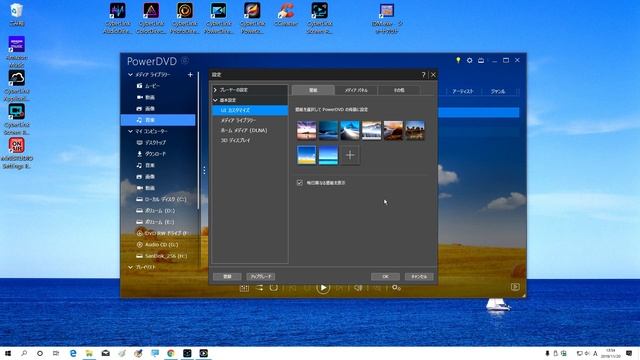Choose the dark teal ocean wallpaper thumbnail

pos(328,131)
